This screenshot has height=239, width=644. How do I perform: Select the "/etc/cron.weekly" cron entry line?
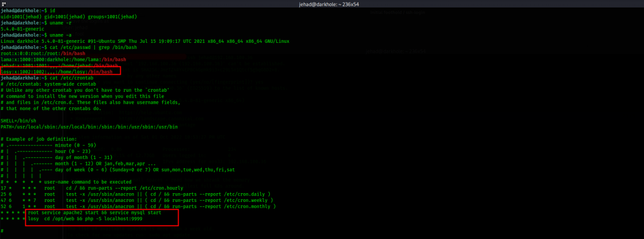[136, 200]
